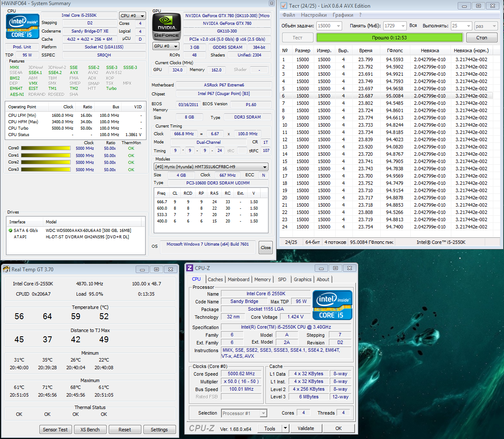Viewport: 504px width, 439px height.
Task: Open the 'раз' units dropdown in LinX
Action: (x=486, y=26)
